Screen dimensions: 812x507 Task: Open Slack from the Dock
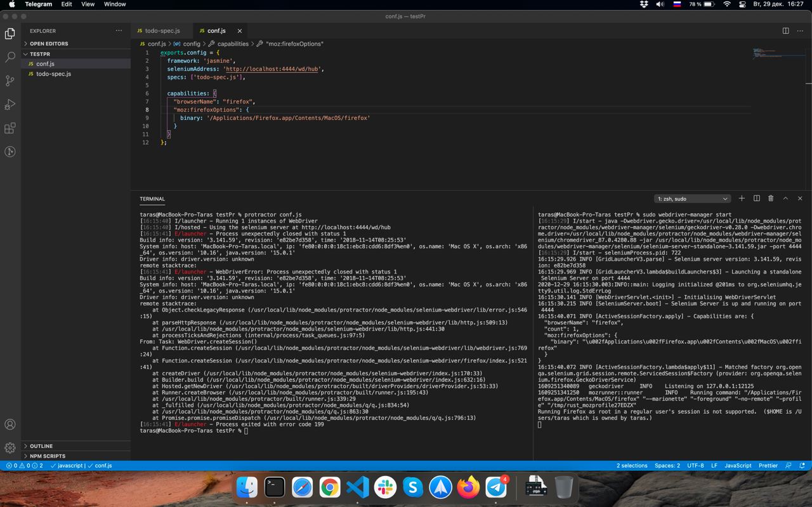385,487
